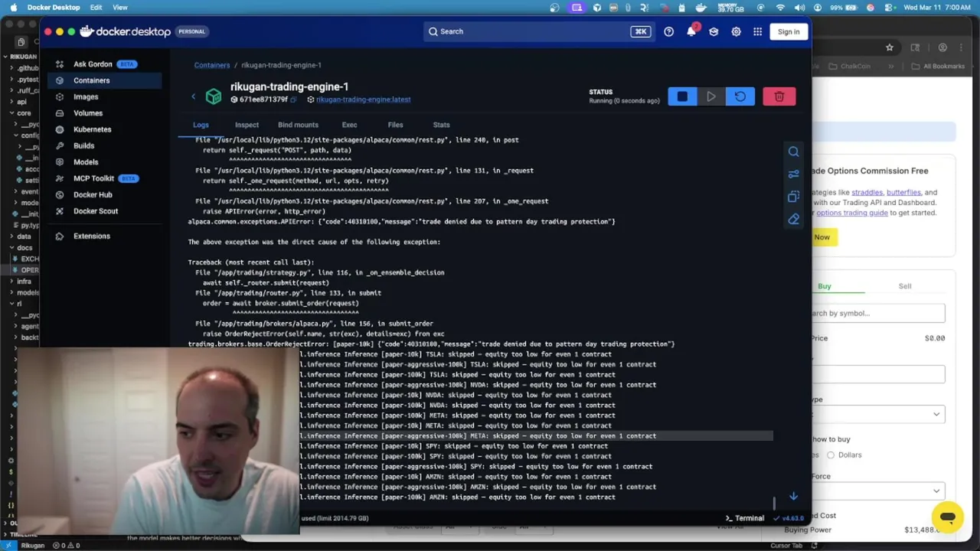Open the Docker Terminal panel
The width and height of the screenshot is (980, 551).
tap(745, 518)
